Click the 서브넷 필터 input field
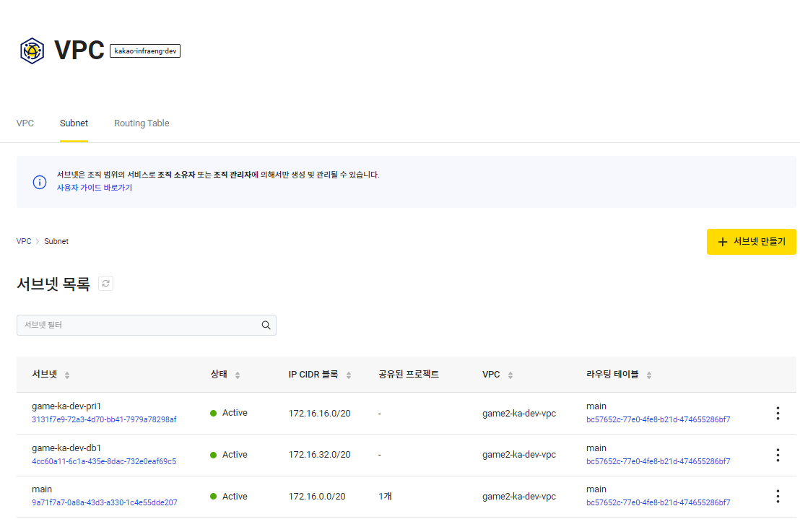This screenshot has height=532, width=800. coord(130,325)
